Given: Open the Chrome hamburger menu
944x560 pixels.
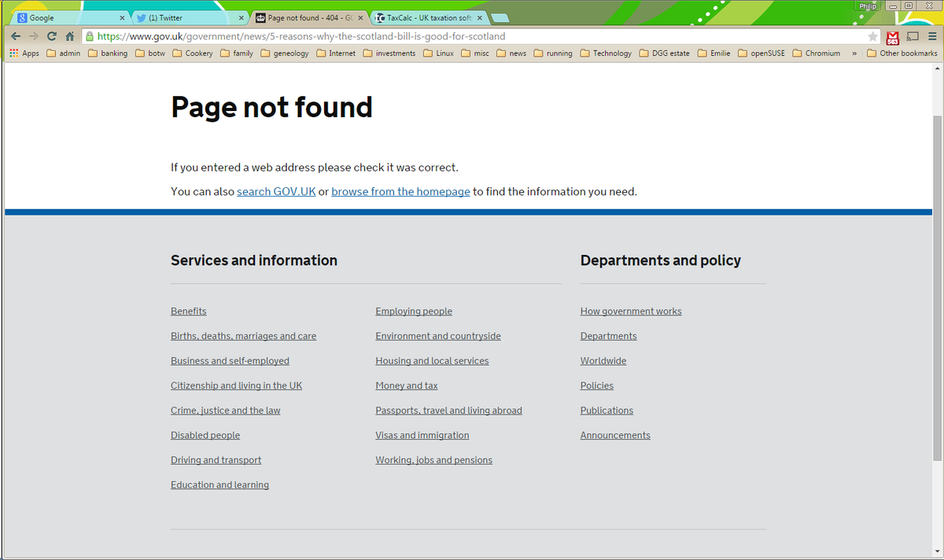Looking at the screenshot, I should (934, 37).
